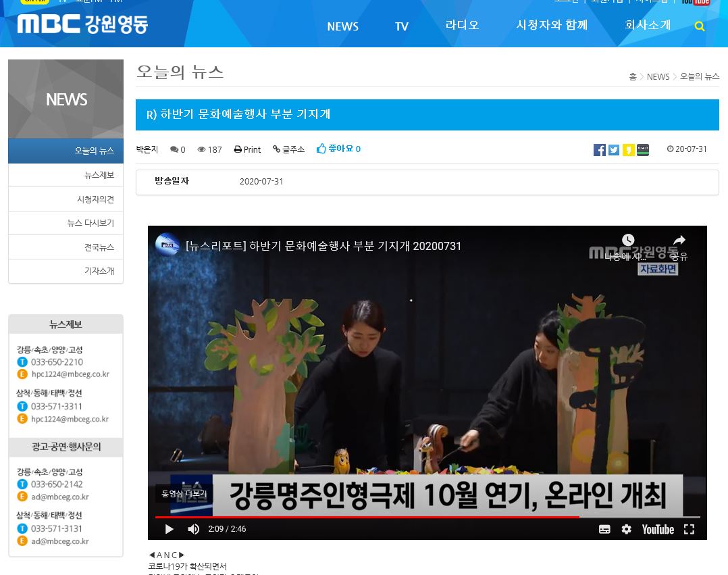728x575 pixels.
Task: Share the article on Facebook
Action: 600,149
